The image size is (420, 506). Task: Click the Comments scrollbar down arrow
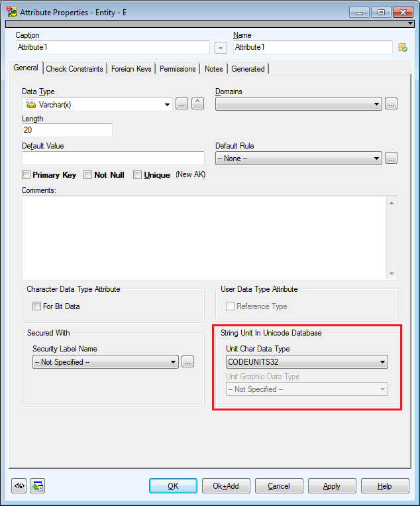tap(392, 274)
